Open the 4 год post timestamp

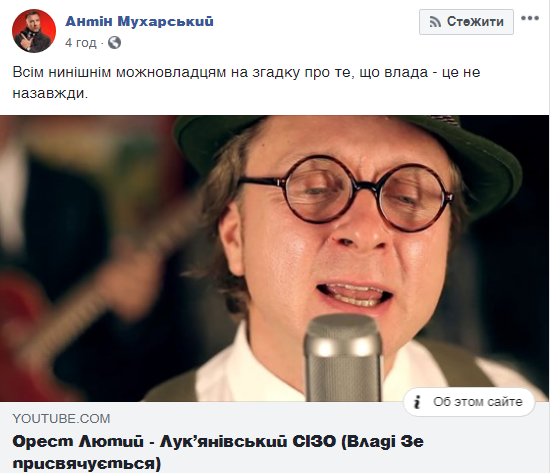(80, 43)
